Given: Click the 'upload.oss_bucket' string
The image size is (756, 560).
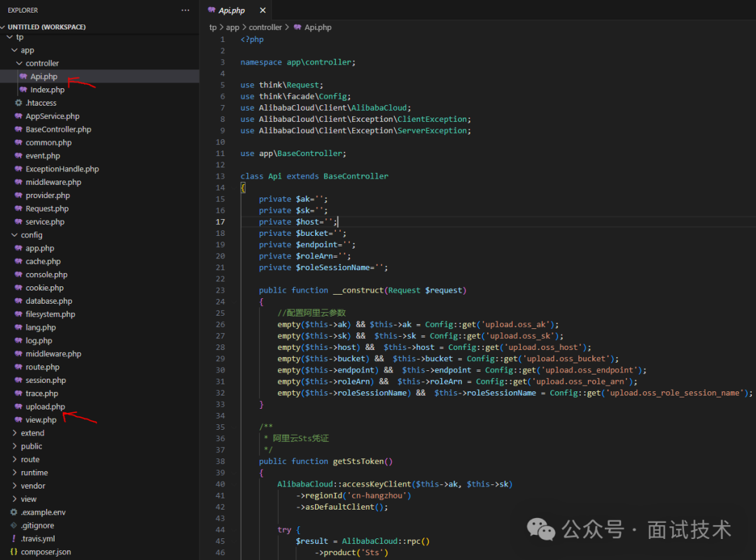Looking at the screenshot, I should (x=566, y=358).
